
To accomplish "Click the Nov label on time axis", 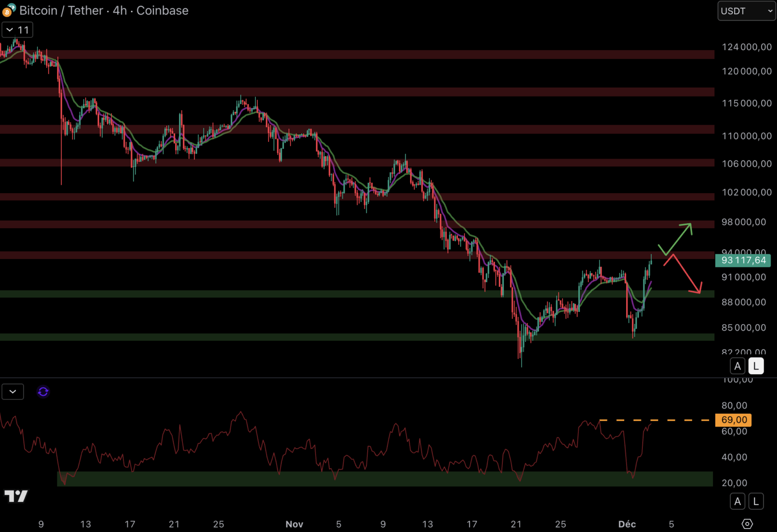I will point(294,524).
